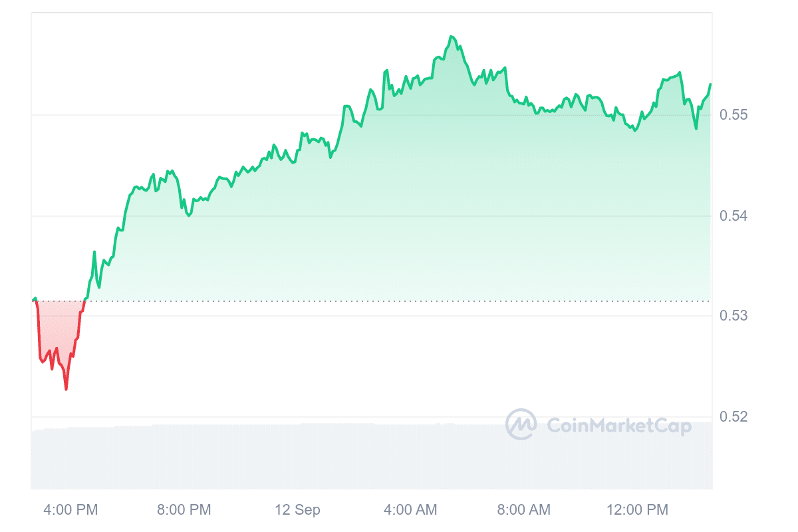
Task: Click the CoinMarketCap logo icon in the watermark
Action: (x=521, y=424)
